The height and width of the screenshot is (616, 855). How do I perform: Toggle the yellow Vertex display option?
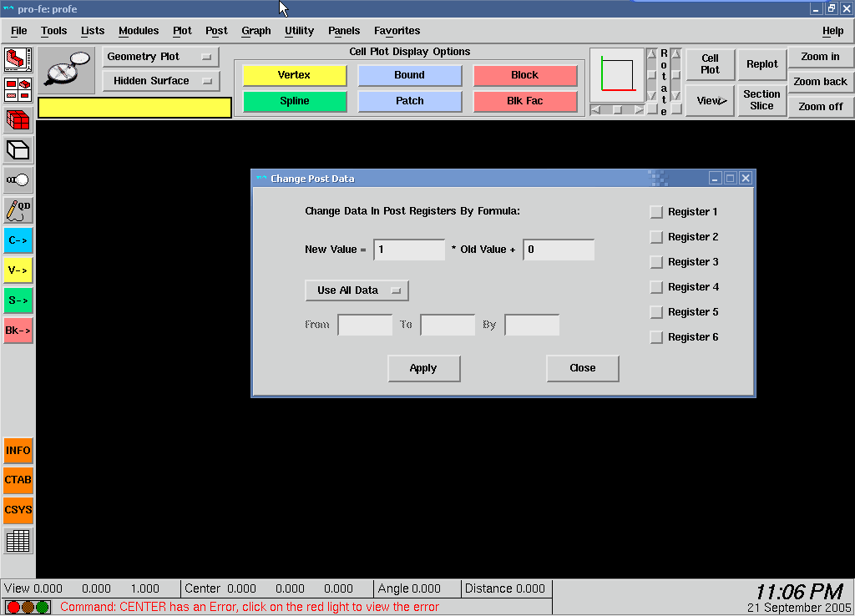coord(295,75)
